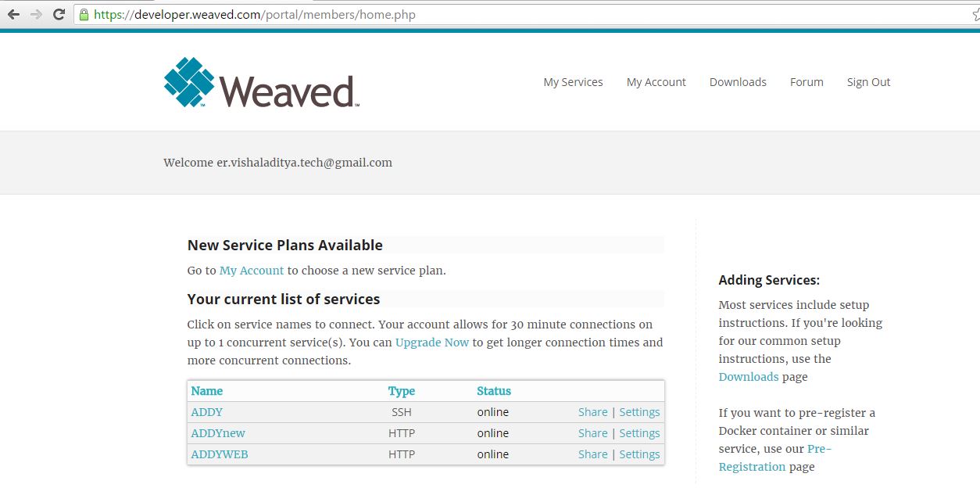
Task: Connect to the ADDY SSH service
Action: click(206, 411)
